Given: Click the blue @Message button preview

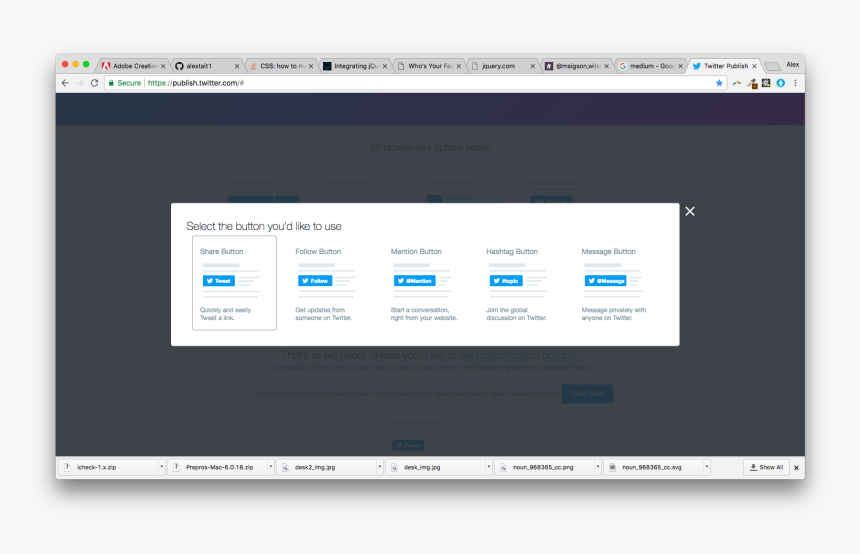Looking at the screenshot, I should point(605,281).
